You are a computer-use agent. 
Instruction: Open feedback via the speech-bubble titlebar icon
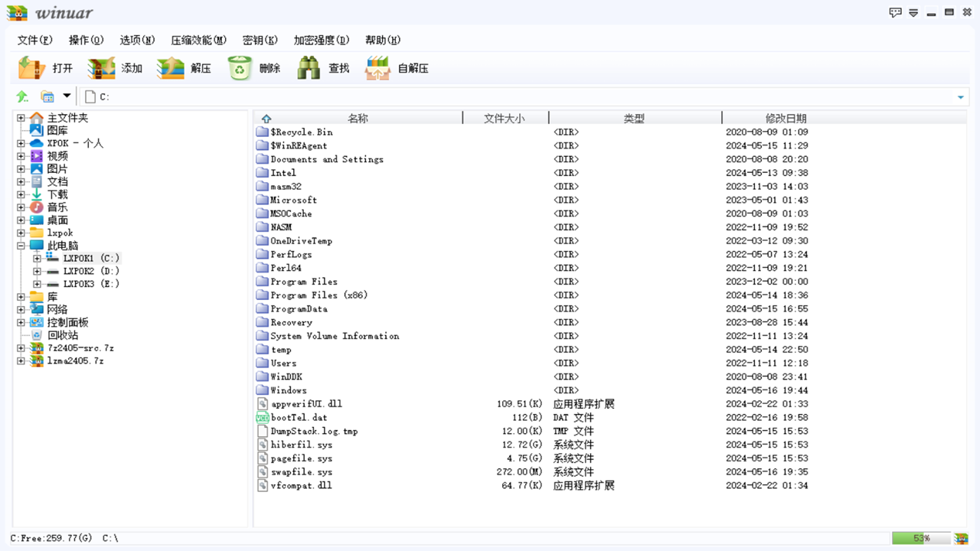(894, 12)
